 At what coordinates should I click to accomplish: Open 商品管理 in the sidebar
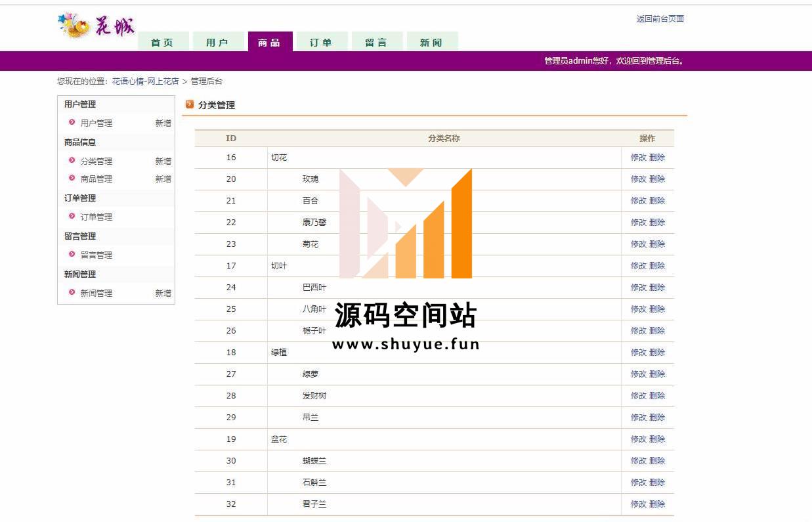(x=96, y=179)
